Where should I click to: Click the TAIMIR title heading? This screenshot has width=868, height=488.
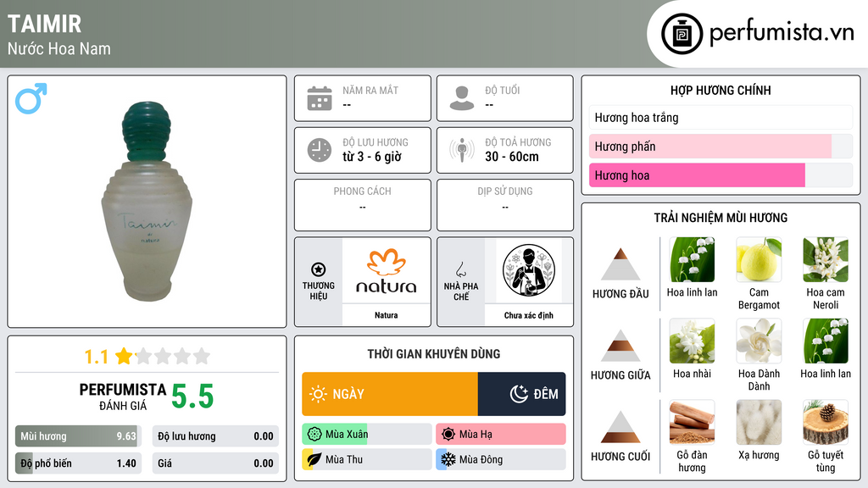pyautogui.click(x=44, y=24)
